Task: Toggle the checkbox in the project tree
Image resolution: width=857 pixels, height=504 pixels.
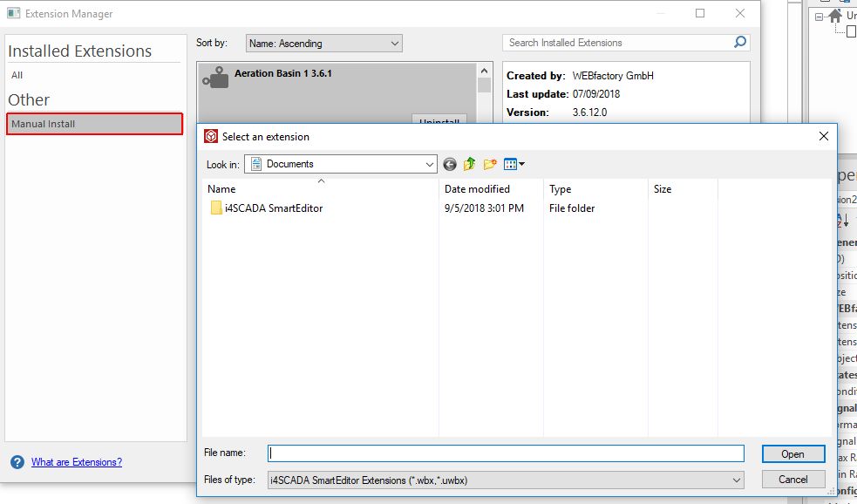Action: 850,31
